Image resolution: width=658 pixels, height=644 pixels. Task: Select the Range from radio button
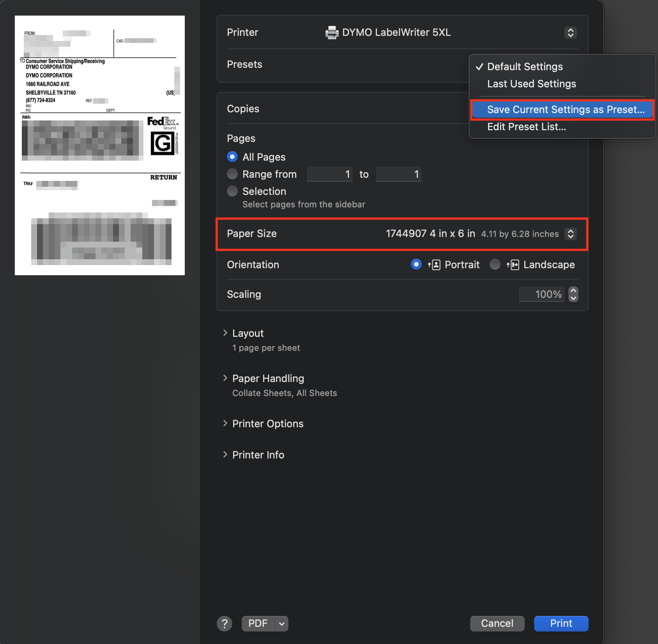(232, 174)
